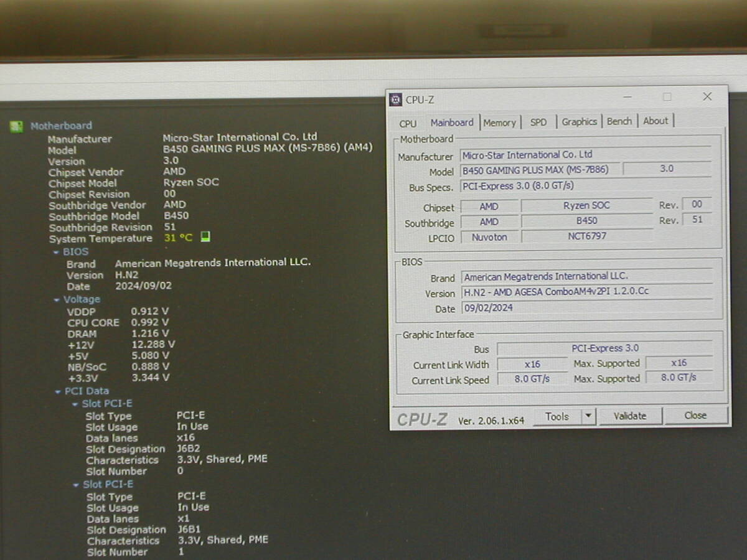This screenshot has height=560, width=747.
Task: Click the Close button in CPU-Z
Action: (695, 416)
